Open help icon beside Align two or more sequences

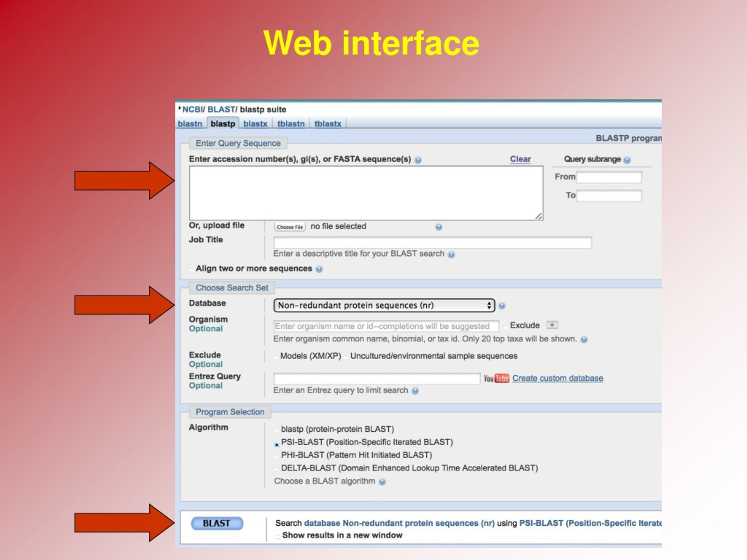click(x=319, y=269)
